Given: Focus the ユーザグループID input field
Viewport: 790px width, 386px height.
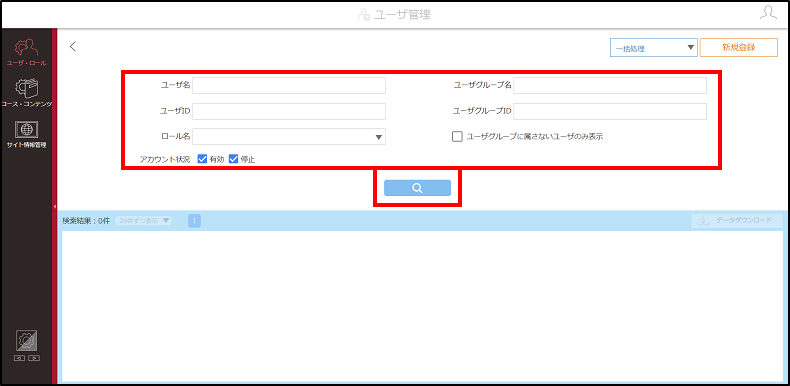Looking at the screenshot, I should (x=610, y=111).
